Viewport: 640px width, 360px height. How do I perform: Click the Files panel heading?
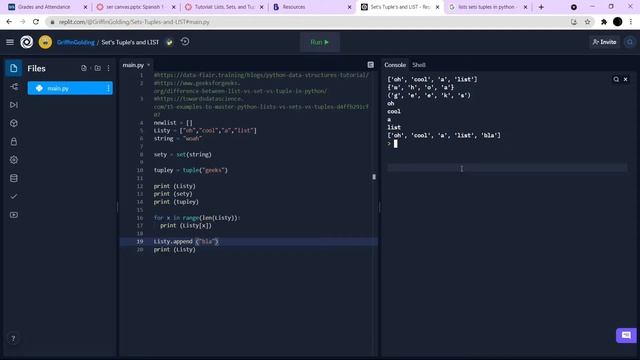point(36,69)
